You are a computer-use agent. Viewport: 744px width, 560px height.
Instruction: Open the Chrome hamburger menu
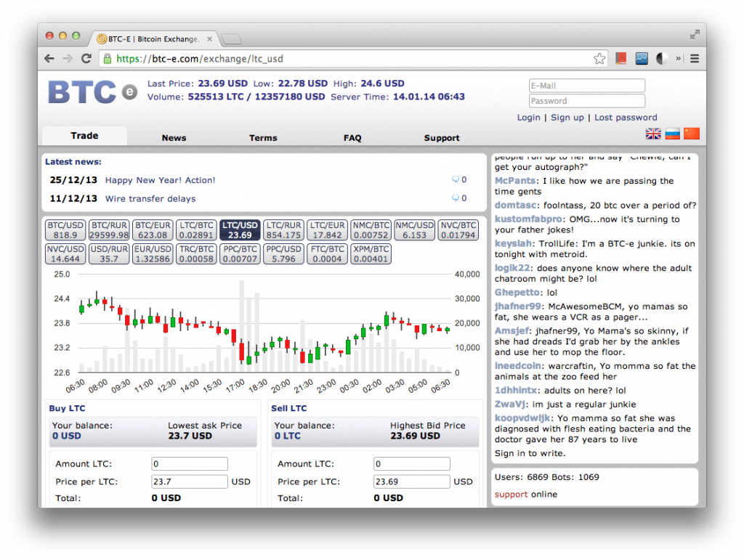coord(695,58)
